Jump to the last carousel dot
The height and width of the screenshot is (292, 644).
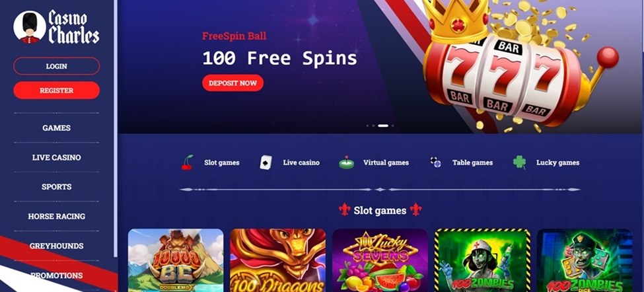[x=392, y=126]
